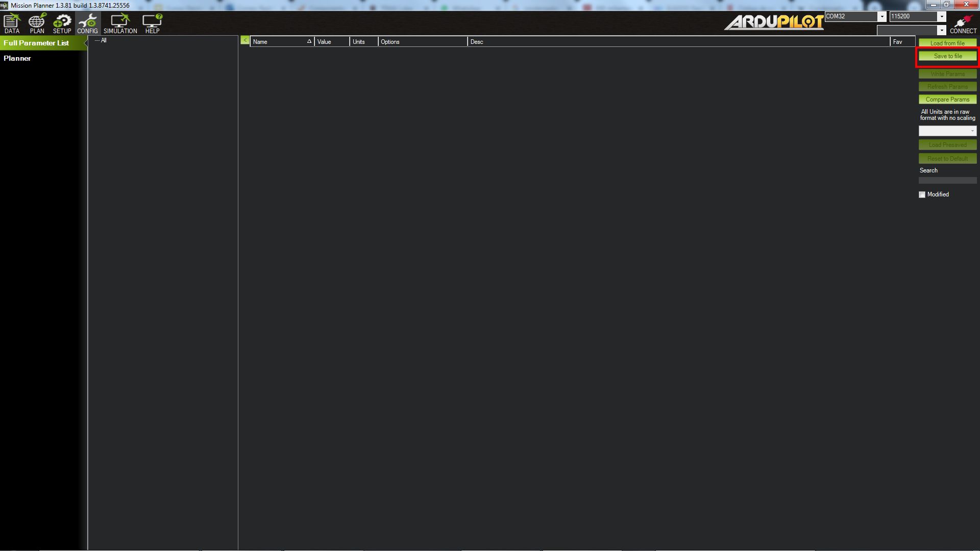The width and height of the screenshot is (980, 551).
Task: Select Full Parameter List in sidebar
Action: click(36, 43)
